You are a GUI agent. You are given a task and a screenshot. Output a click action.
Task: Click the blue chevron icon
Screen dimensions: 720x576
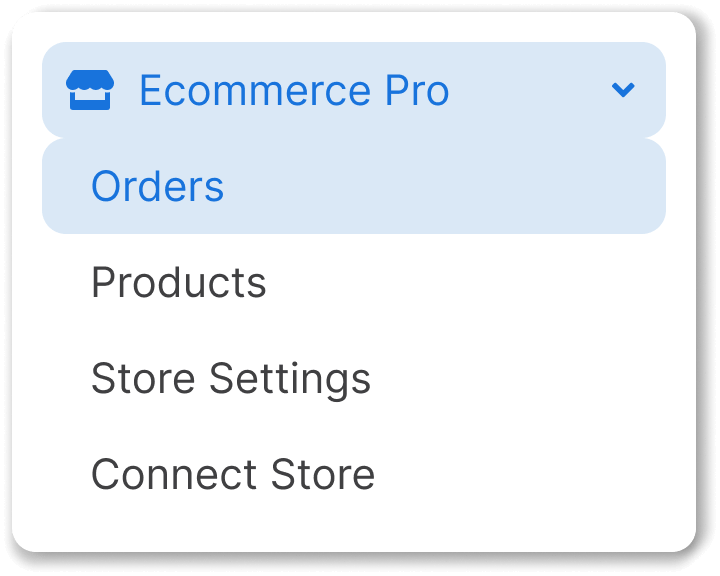(623, 90)
